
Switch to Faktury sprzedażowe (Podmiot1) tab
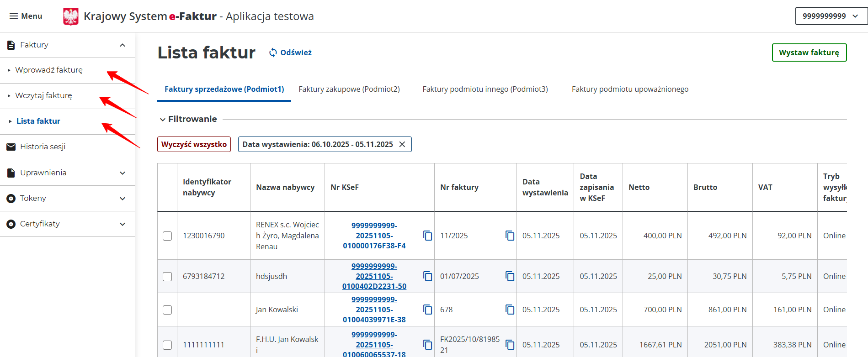[x=224, y=89]
